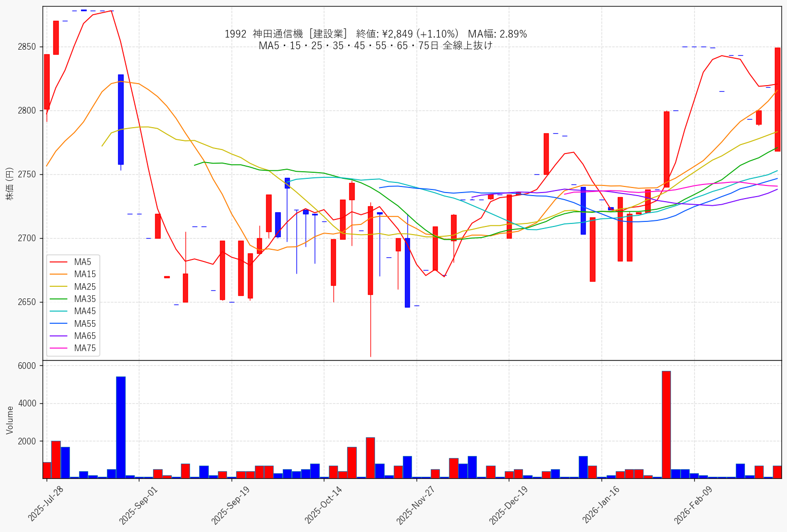The width and height of the screenshot is (787, 532).
Task: Click the last red candlestick reaching 2849
Action: point(777,99)
